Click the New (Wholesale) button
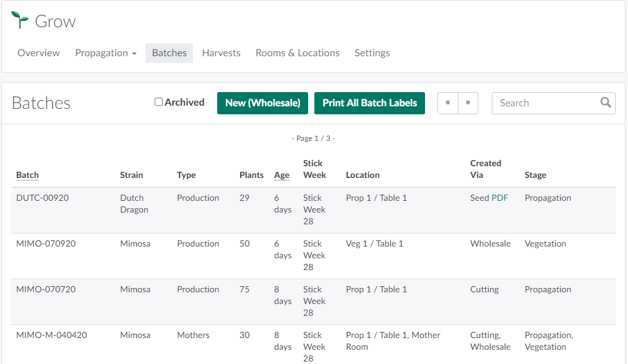 [x=262, y=103]
